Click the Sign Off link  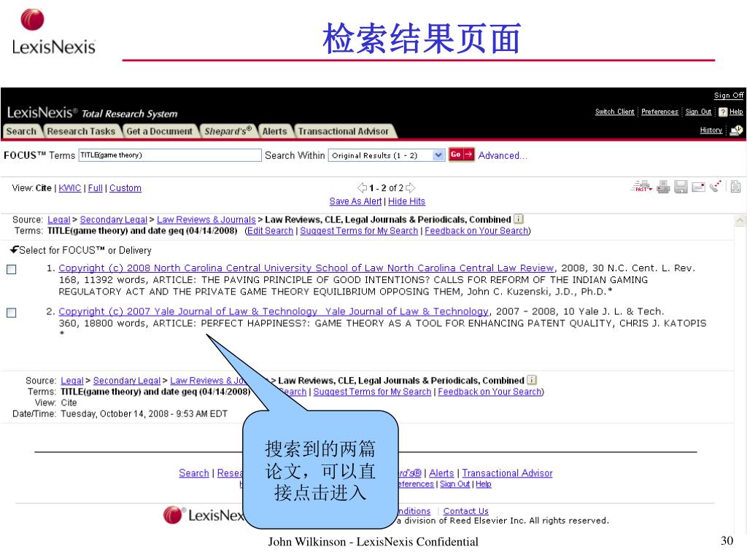[729, 96]
